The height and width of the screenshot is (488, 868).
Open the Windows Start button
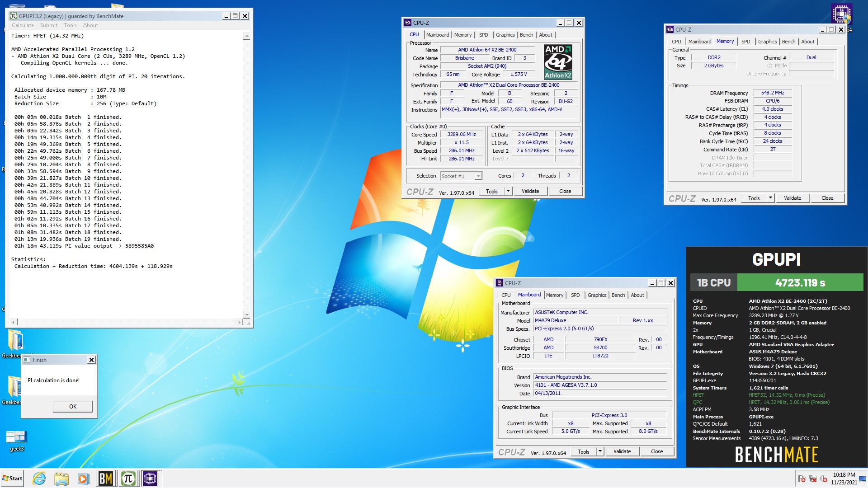[12, 478]
